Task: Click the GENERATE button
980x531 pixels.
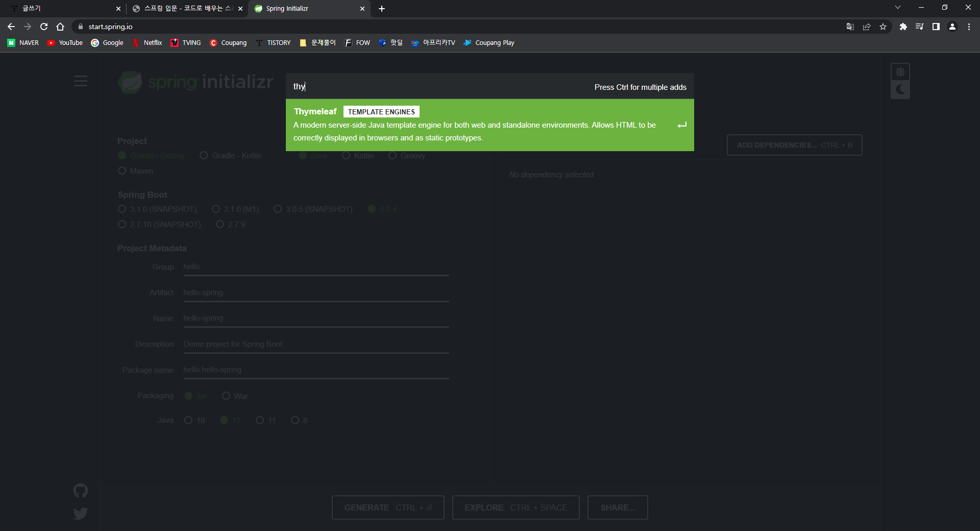Action: (388, 508)
